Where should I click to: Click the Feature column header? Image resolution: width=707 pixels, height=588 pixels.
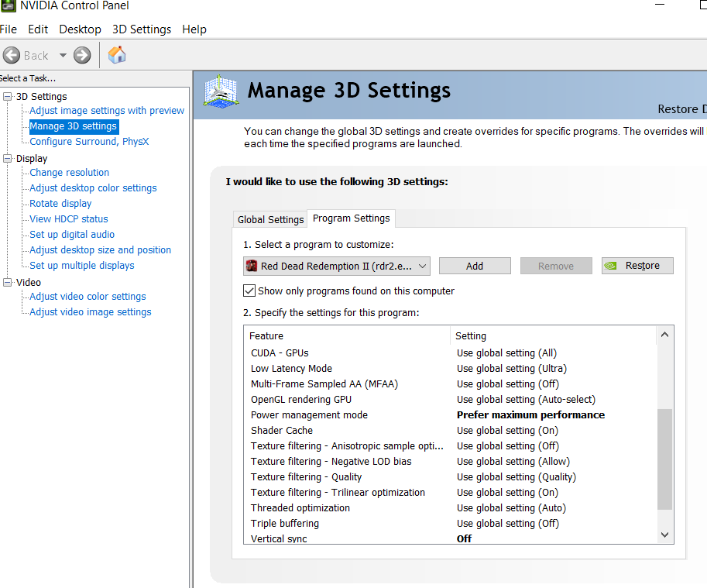click(347, 336)
